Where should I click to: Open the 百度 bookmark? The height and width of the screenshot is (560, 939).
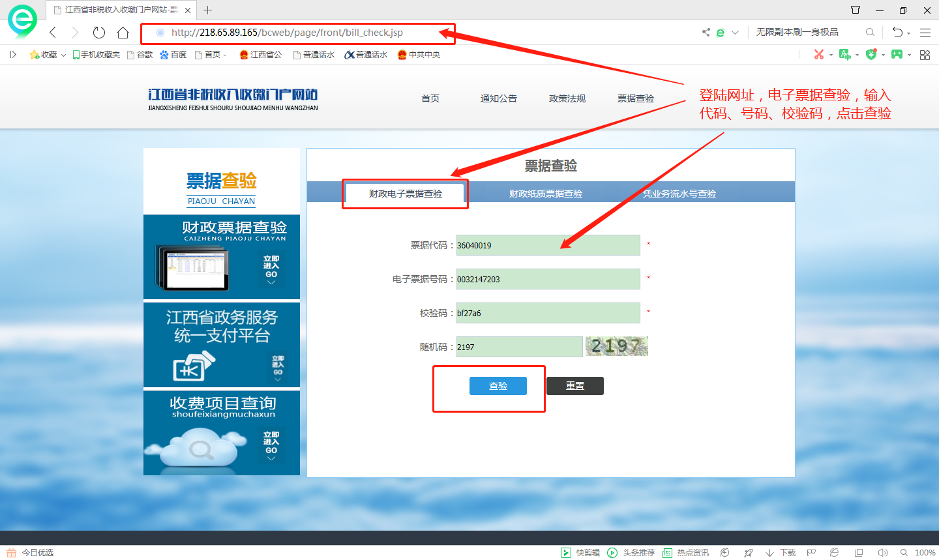[x=173, y=55]
